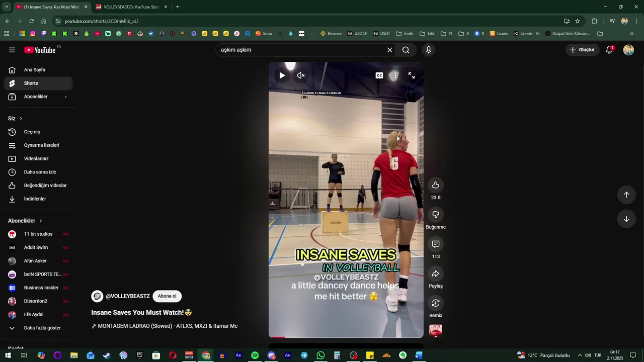Viewport: 644px width, 362px height.
Task: Open the @VOLLEYBEASTZ channel link
Action: tap(128, 296)
